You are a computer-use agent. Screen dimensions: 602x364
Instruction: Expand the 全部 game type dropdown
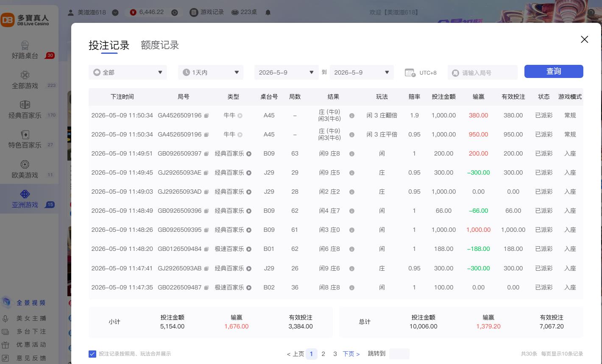[x=128, y=72]
